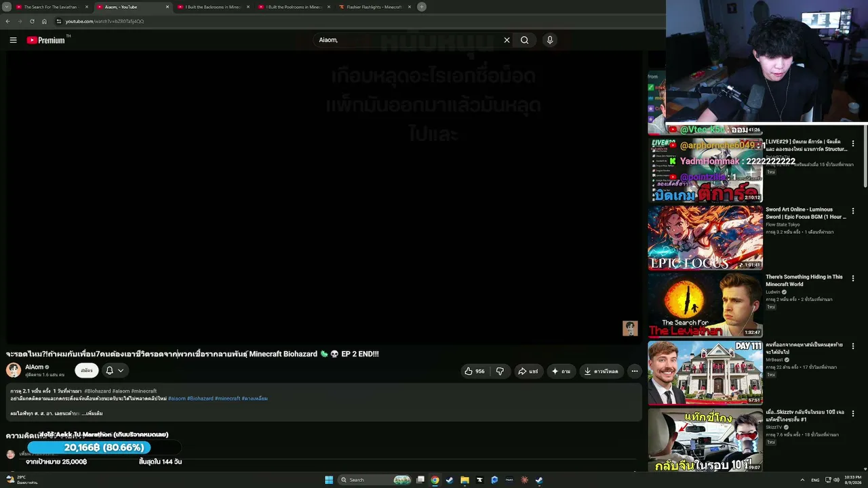This screenshot has height=488, width=868.
Task: Run search with the magnifier button
Action: coord(524,40)
